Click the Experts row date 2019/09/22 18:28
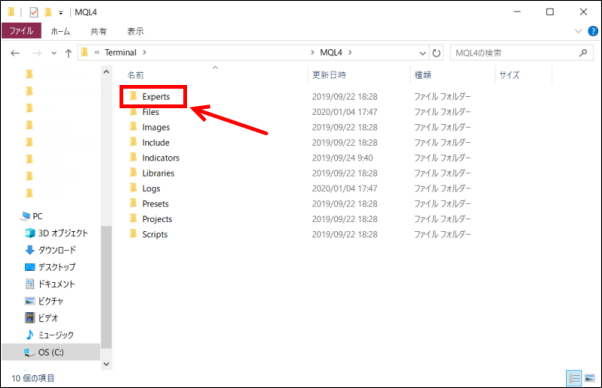This screenshot has width=602, height=388. pyautogui.click(x=345, y=97)
